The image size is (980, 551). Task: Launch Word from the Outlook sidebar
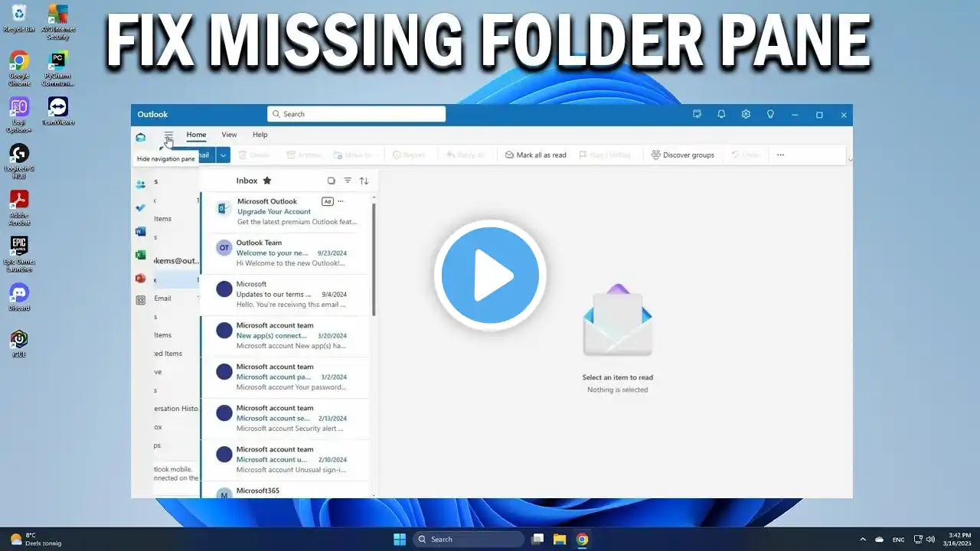140,231
